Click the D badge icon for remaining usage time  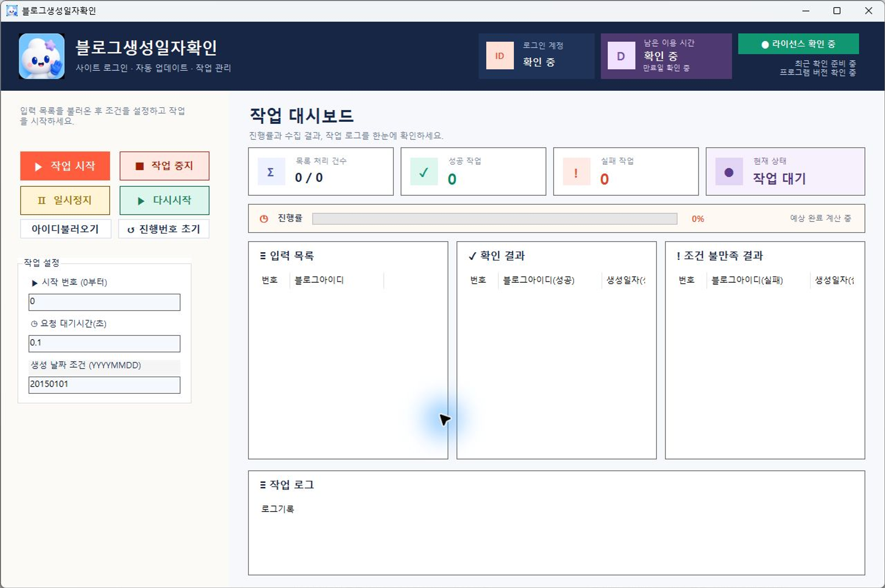click(621, 56)
